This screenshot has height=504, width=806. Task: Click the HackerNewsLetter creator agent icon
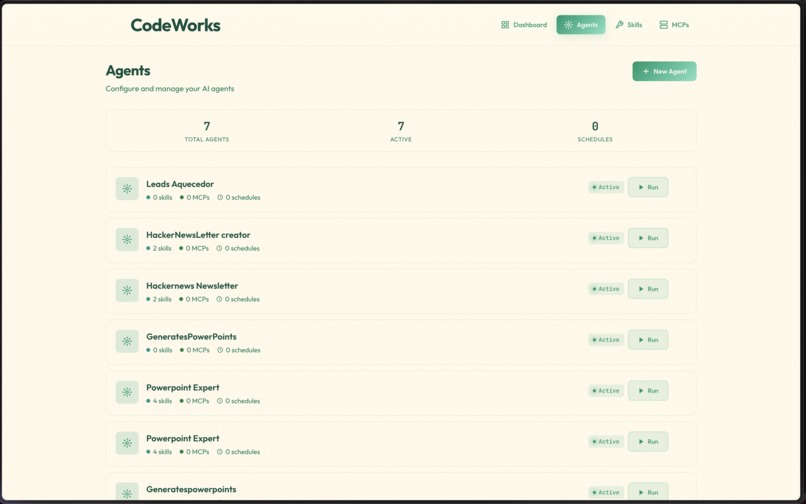pyautogui.click(x=127, y=240)
